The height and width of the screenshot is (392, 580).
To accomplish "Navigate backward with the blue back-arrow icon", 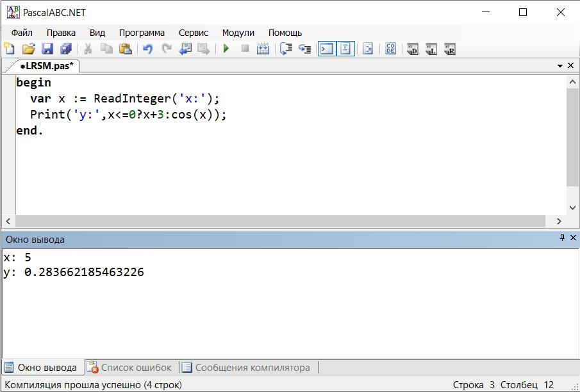I will click(x=185, y=49).
